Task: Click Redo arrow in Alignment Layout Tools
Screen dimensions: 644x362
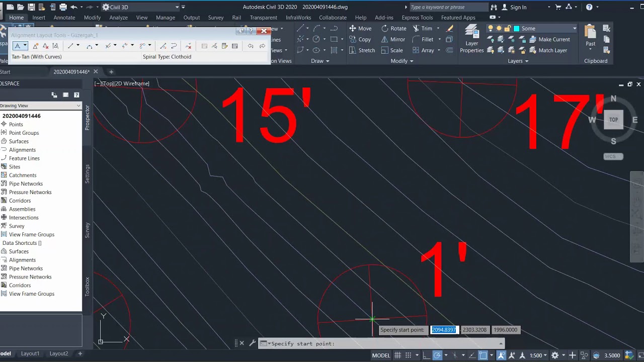Action: 262,46
